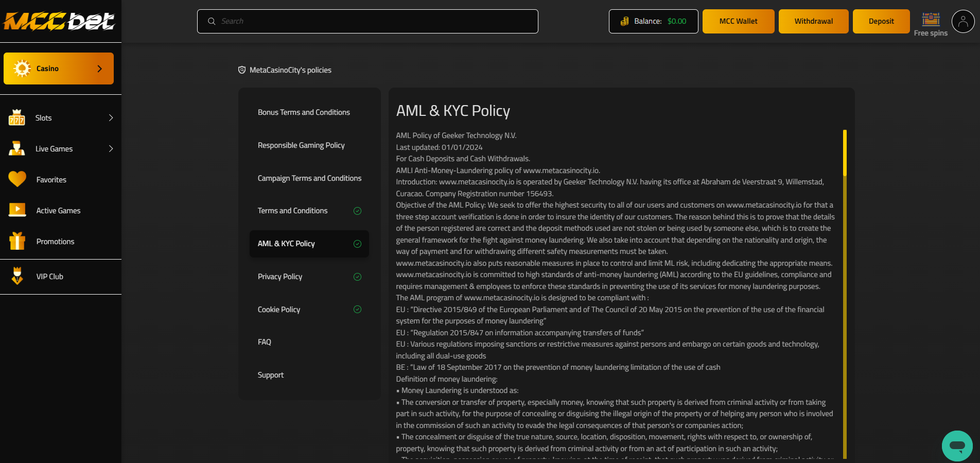The width and height of the screenshot is (980, 463).
Task: Click the MCCbet logo
Action: 59,21
